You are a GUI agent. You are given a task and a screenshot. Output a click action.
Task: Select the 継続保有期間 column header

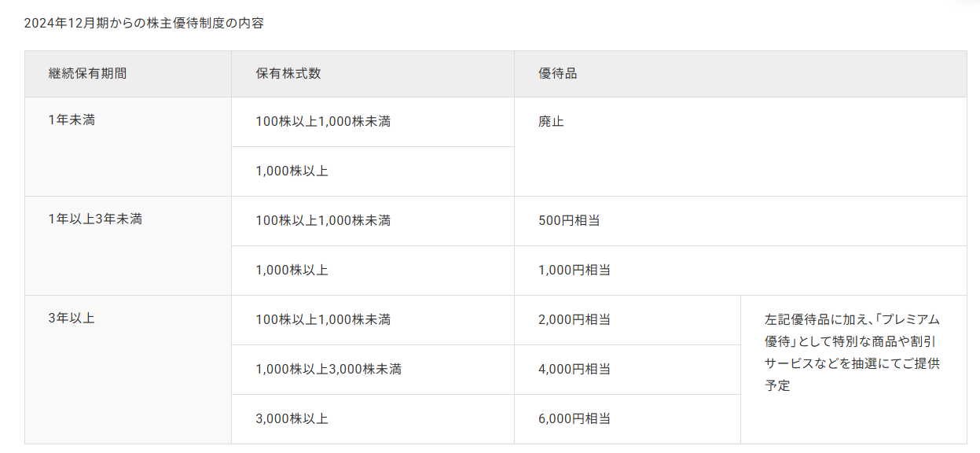click(x=87, y=74)
